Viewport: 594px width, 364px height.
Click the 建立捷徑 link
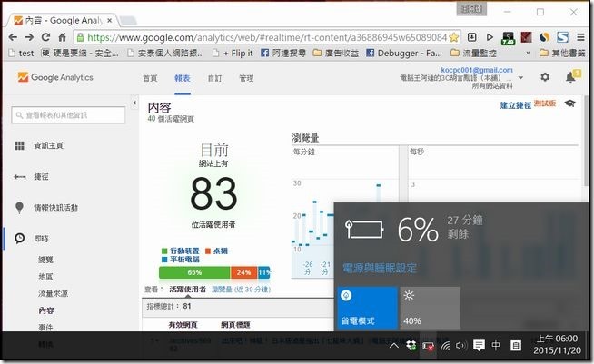516,105
